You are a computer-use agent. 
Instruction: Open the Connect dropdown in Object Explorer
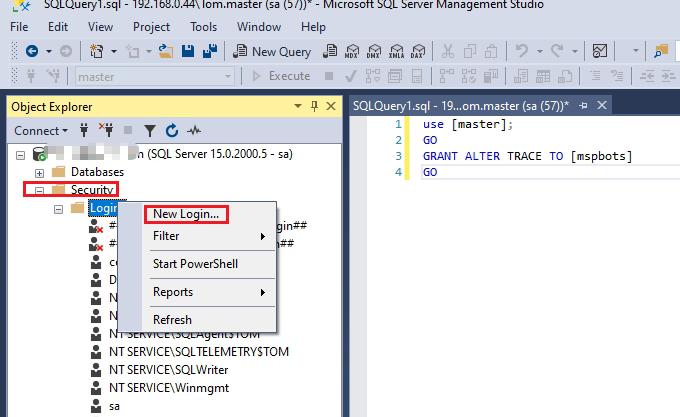click(41, 130)
